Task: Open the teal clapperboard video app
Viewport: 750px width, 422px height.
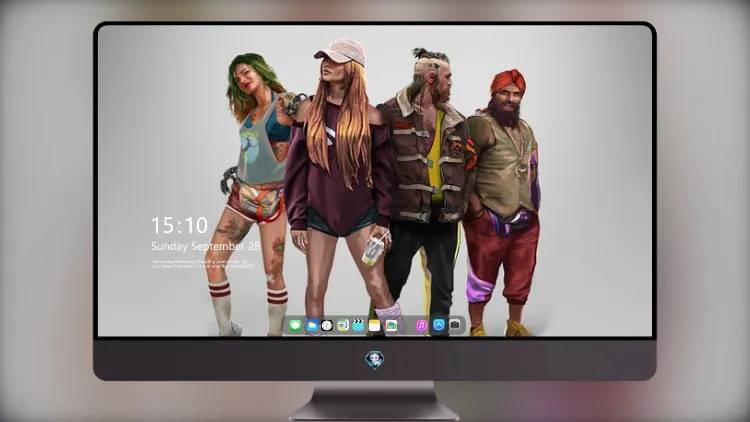Action: (358, 326)
